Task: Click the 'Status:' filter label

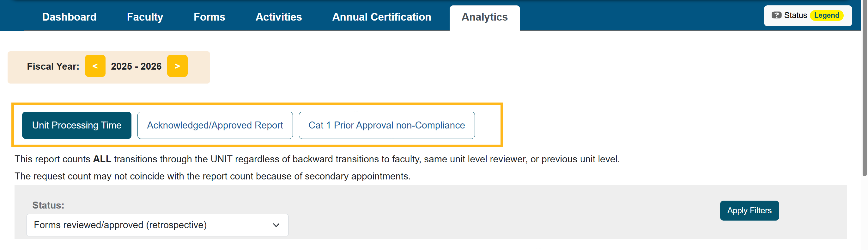Action: tap(48, 205)
